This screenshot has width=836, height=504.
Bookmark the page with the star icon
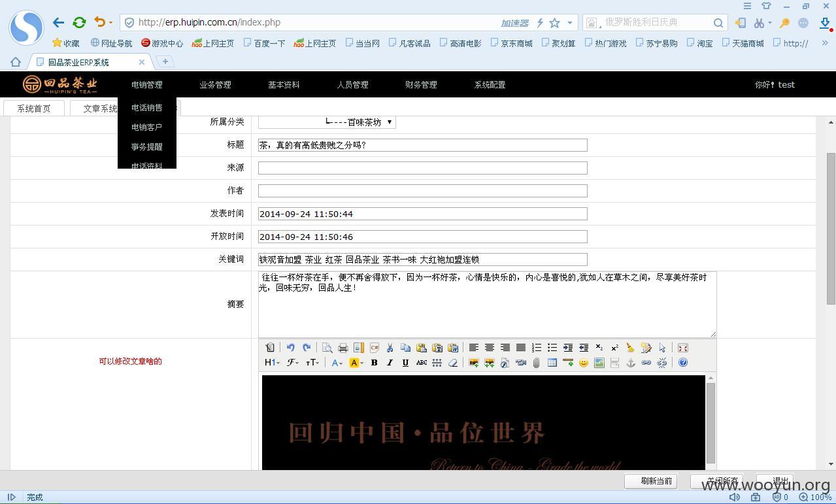[x=554, y=23]
